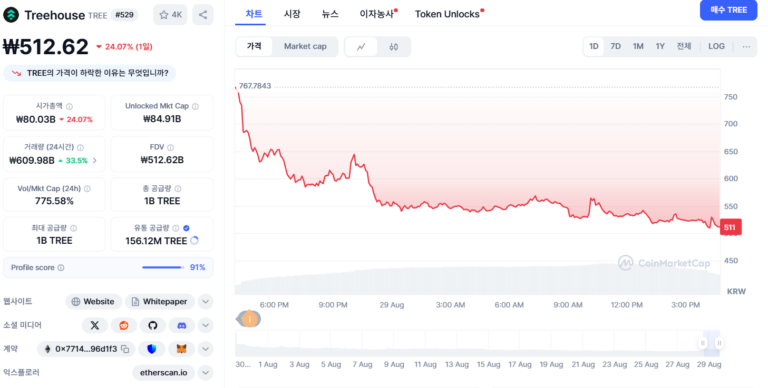Open the chart more options menu
This screenshot has width=768, height=388.
[x=746, y=47]
